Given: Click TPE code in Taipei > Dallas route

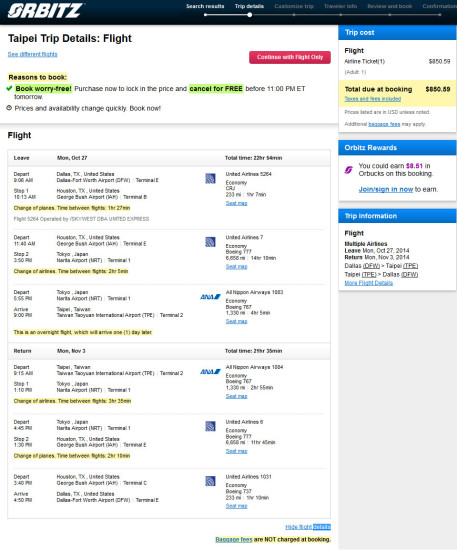Looking at the screenshot, I should pyautogui.click(x=369, y=275).
